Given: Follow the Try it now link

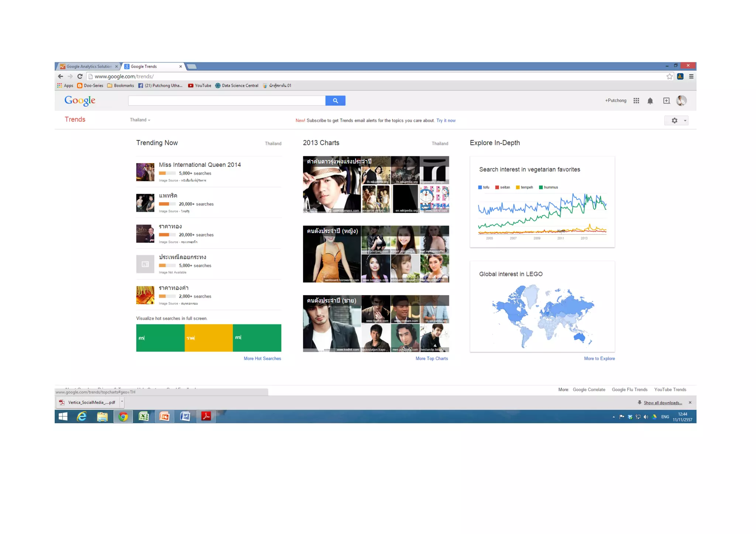Looking at the screenshot, I should pyautogui.click(x=446, y=120).
